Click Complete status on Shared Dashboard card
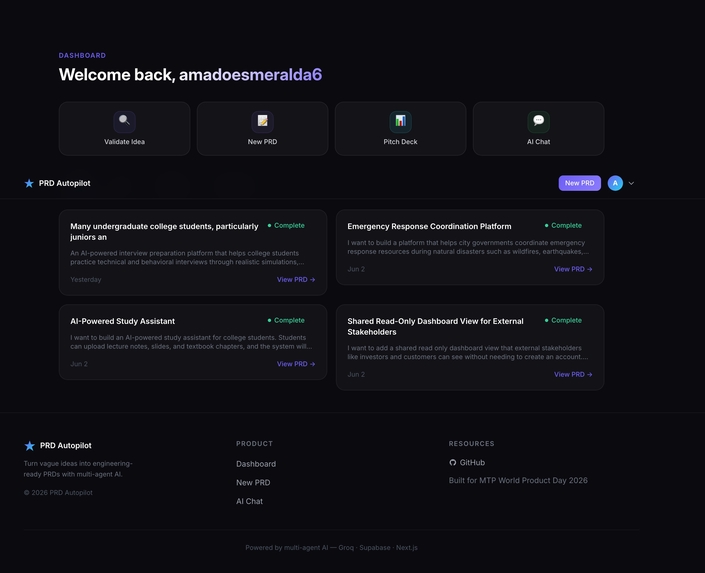Screen dimensions: 705x573 pos(563,320)
